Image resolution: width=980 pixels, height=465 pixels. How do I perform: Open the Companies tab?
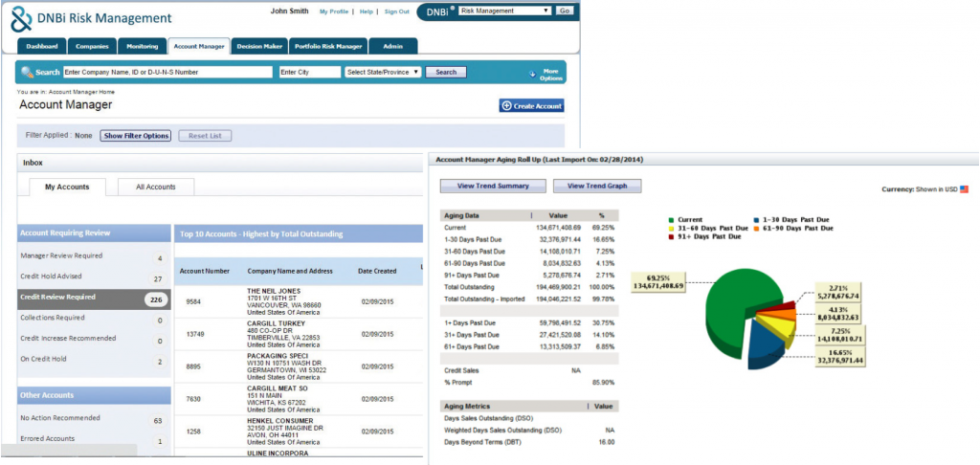pos(92,46)
